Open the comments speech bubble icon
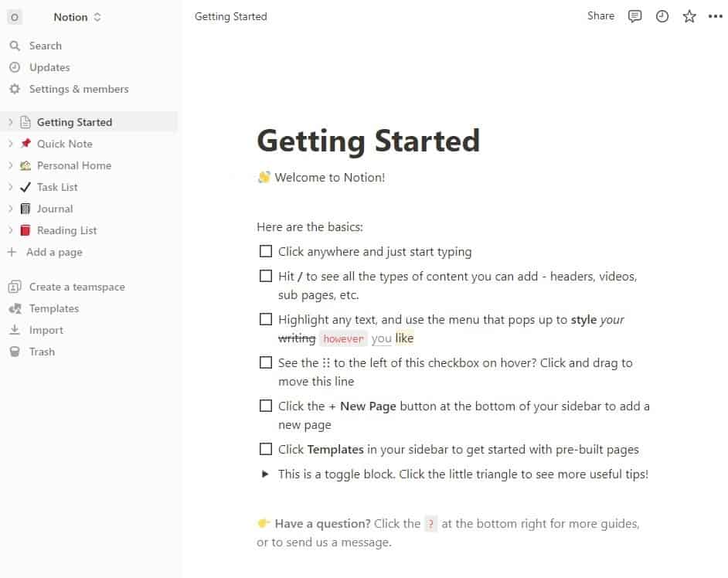The width and height of the screenshot is (728, 578). (x=635, y=16)
